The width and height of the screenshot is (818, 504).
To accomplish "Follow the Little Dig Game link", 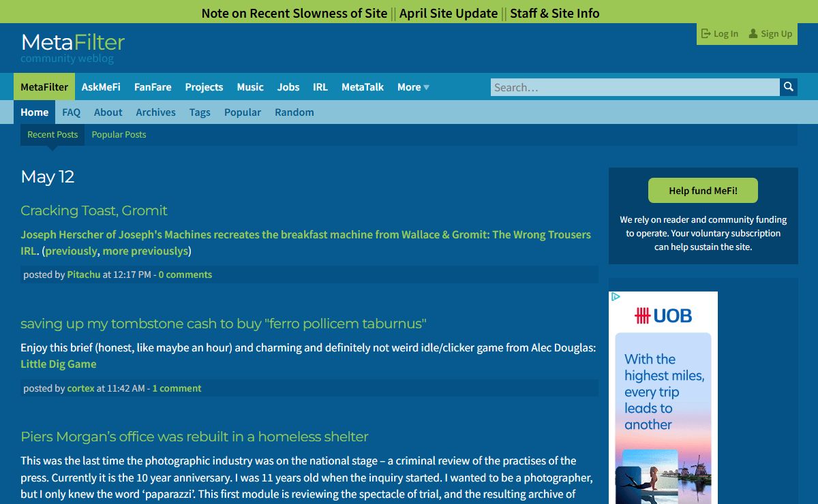I will click(59, 364).
